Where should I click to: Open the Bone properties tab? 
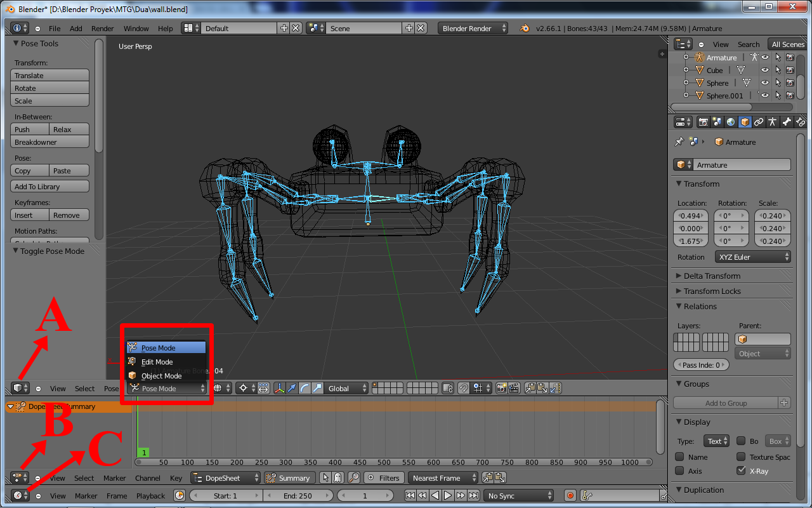click(787, 122)
